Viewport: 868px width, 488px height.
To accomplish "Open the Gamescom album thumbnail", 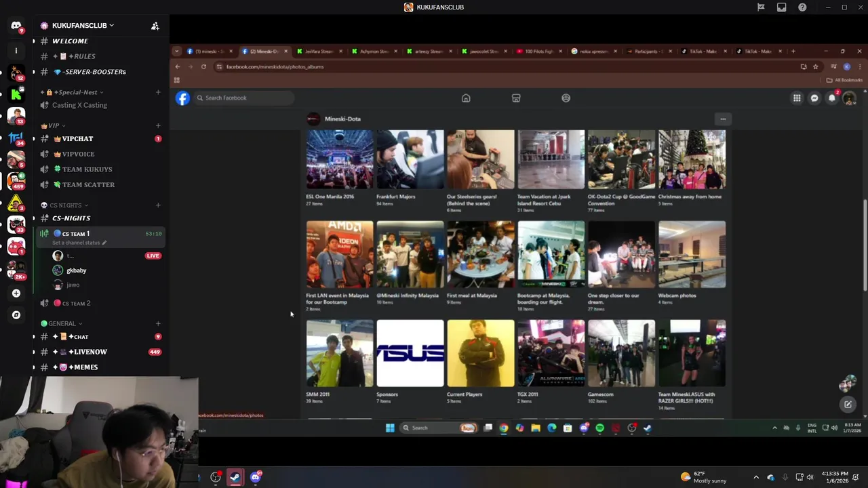I will [x=622, y=353].
